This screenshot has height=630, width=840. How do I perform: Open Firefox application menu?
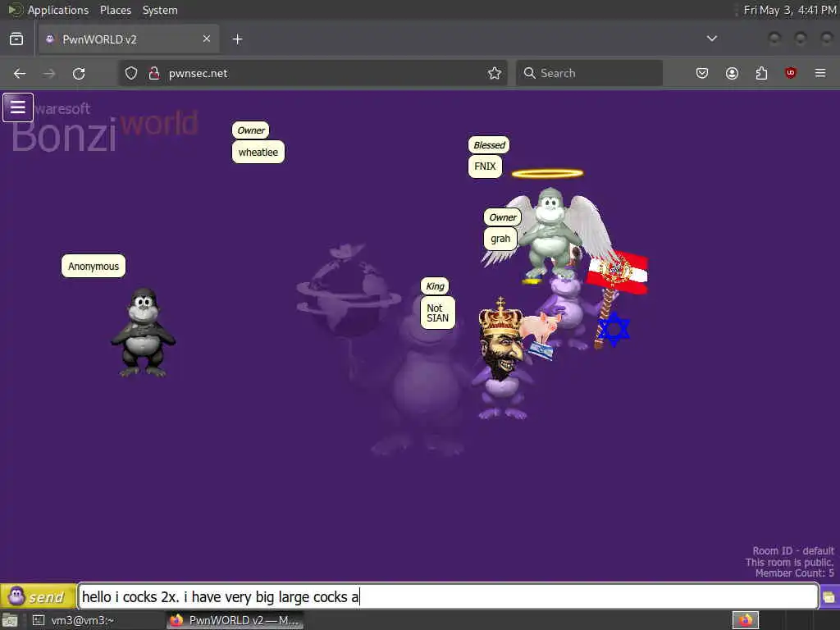pyautogui.click(x=820, y=73)
